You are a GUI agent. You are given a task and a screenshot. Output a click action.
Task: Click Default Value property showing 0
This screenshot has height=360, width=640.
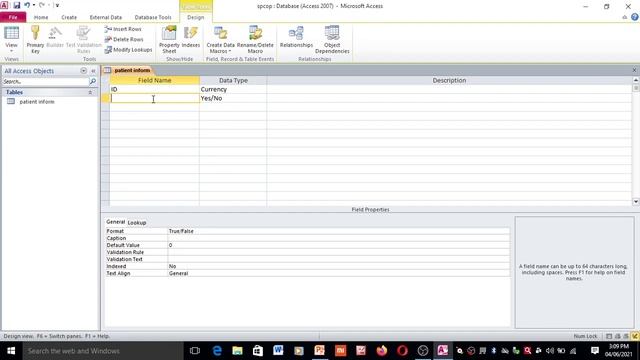[339, 245]
